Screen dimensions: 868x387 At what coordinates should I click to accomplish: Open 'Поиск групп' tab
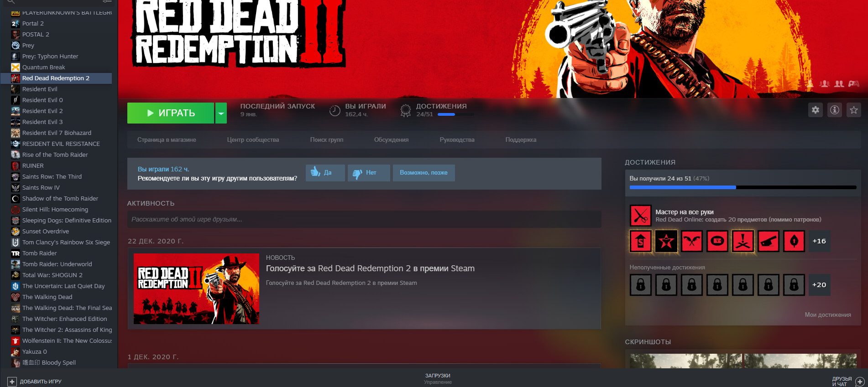click(x=327, y=140)
